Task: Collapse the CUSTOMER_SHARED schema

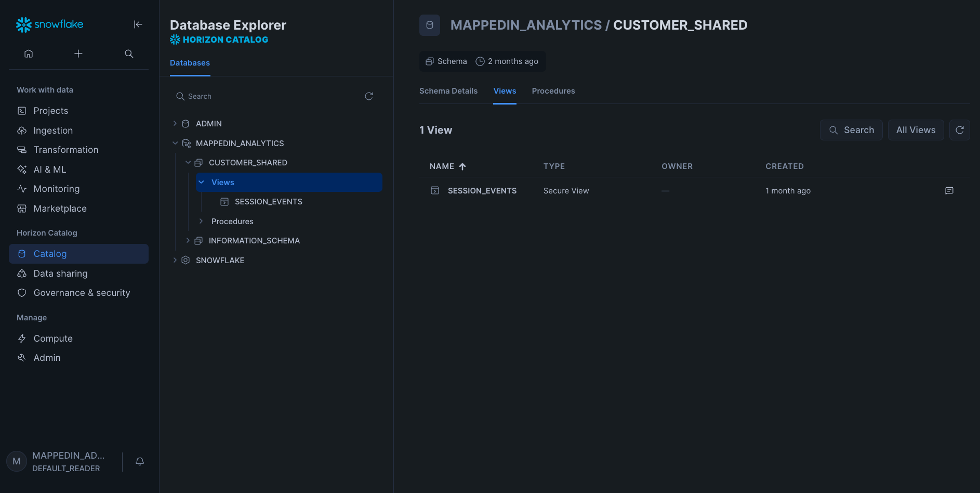Action: (188, 163)
